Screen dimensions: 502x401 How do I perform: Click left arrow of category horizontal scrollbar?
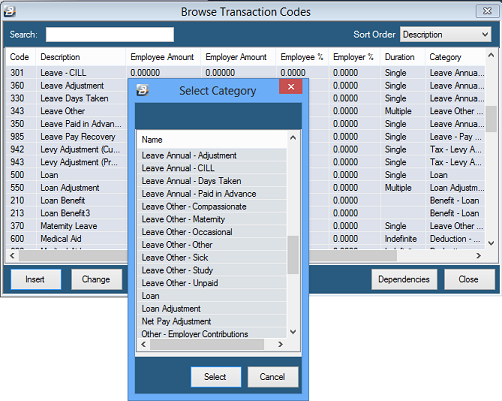pos(144,344)
